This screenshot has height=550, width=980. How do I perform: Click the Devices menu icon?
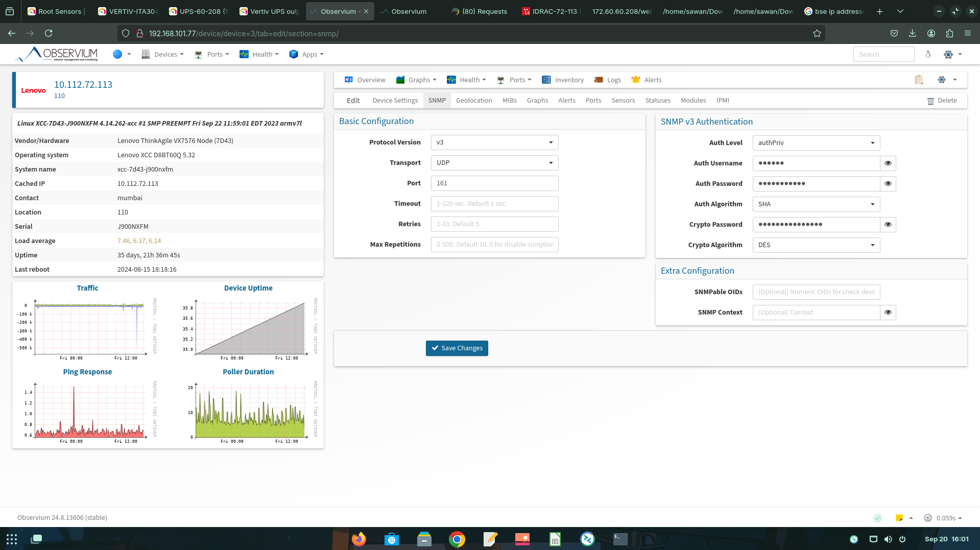(x=146, y=54)
